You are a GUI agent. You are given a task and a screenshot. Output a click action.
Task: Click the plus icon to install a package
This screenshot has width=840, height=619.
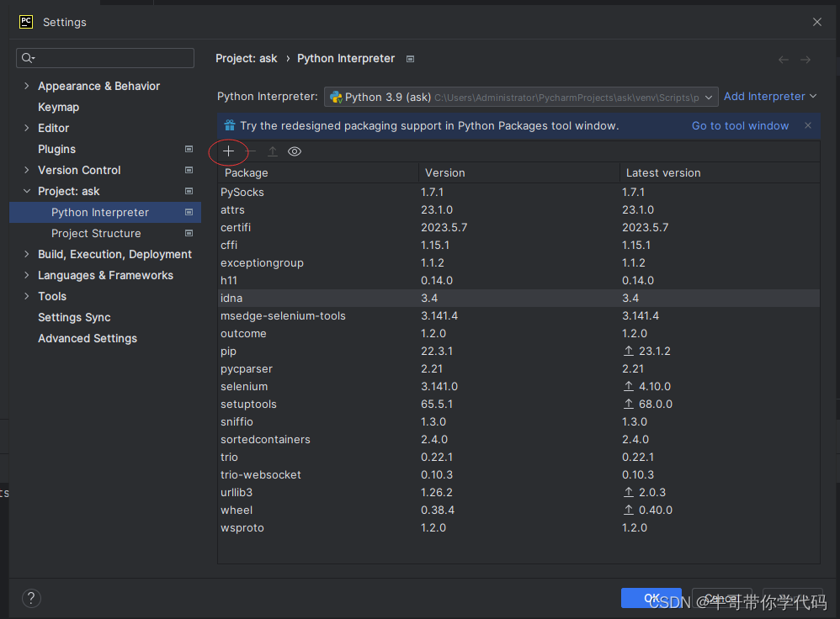click(x=228, y=151)
